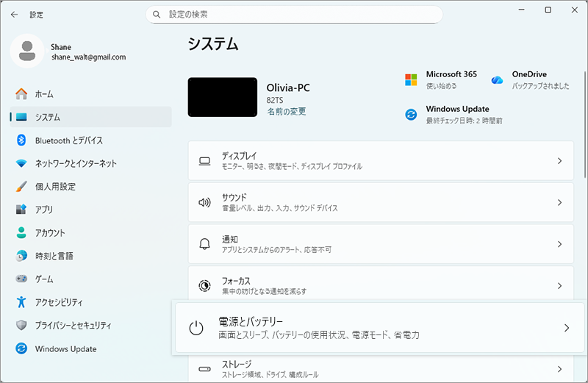Screen dimensions: 588x383
Task: Click the 名前の変更 rename link
Action: [287, 112]
